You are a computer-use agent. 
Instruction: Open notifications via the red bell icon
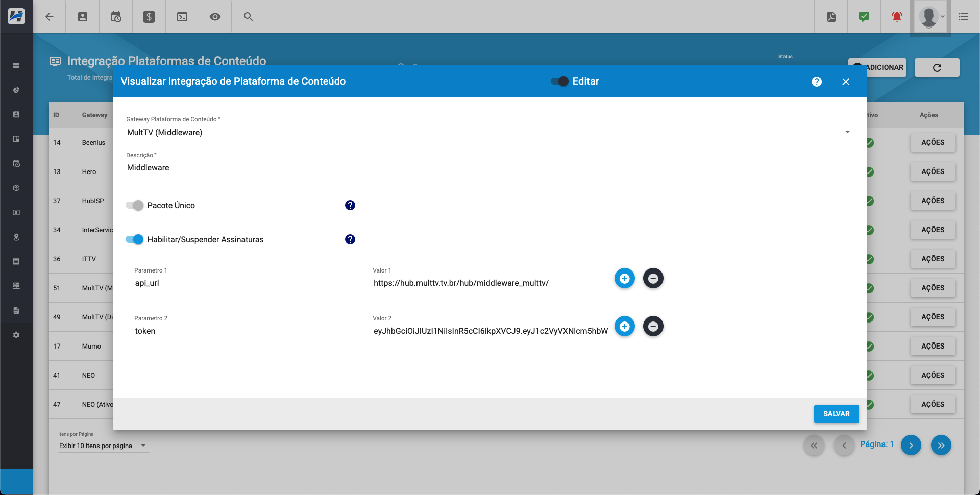coord(896,16)
